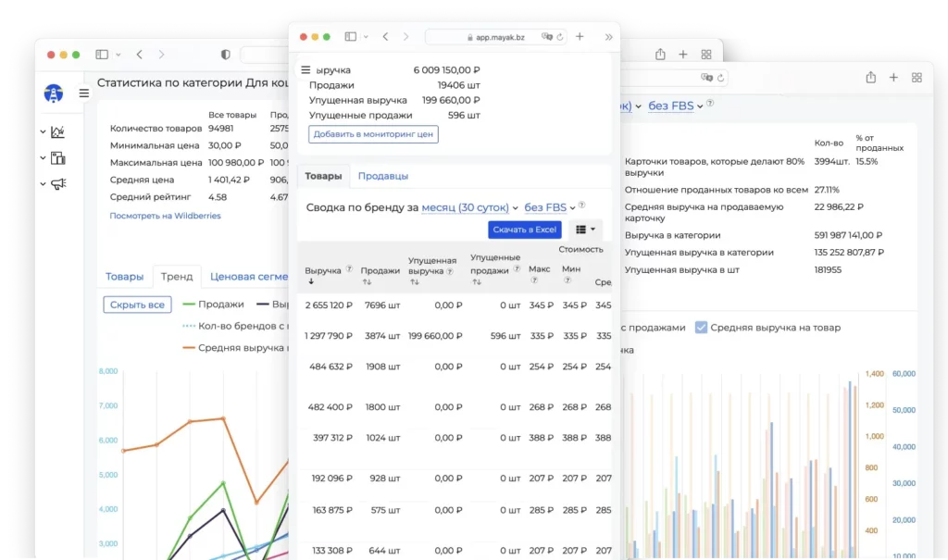Viewport: 948px width, 560px height.
Task: Click the Скачать в Excel button
Action: [525, 230]
